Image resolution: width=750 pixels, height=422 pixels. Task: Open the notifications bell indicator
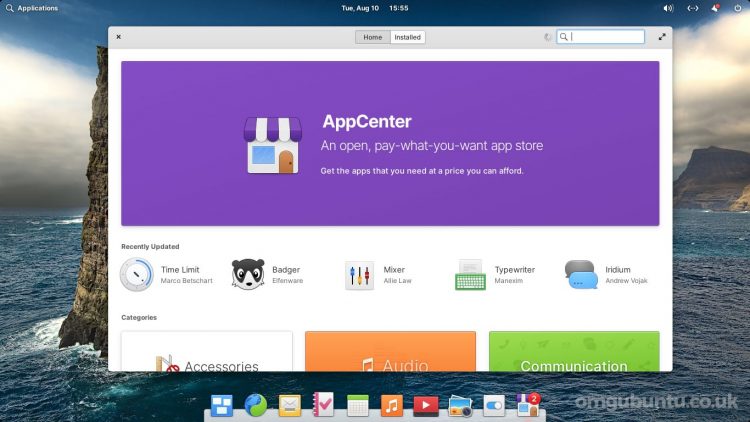click(x=716, y=8)
